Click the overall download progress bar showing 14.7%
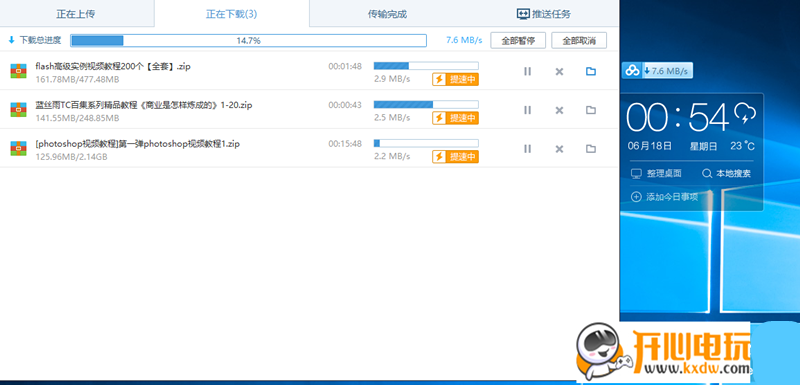800x385 pixels. [248, 41]
